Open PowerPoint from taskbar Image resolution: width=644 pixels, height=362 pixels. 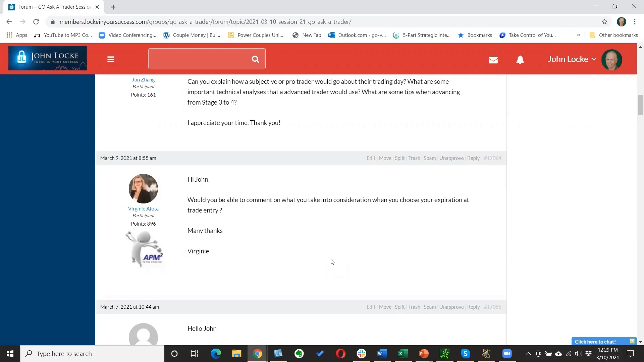(x=424, y=354)
